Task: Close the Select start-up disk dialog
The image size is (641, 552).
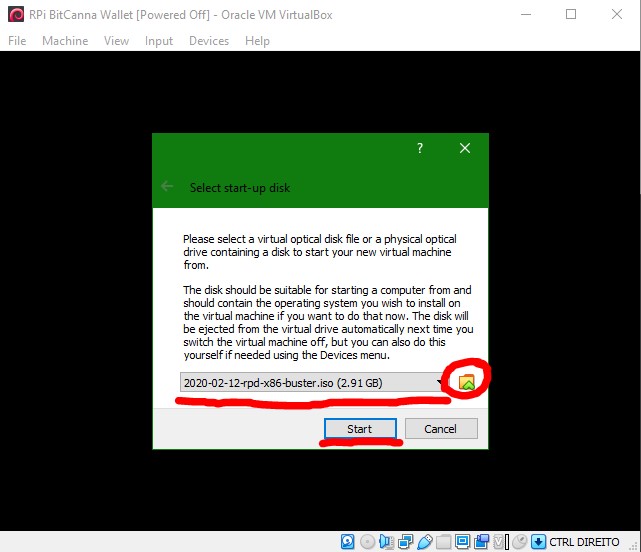Action: pos(465,148)
